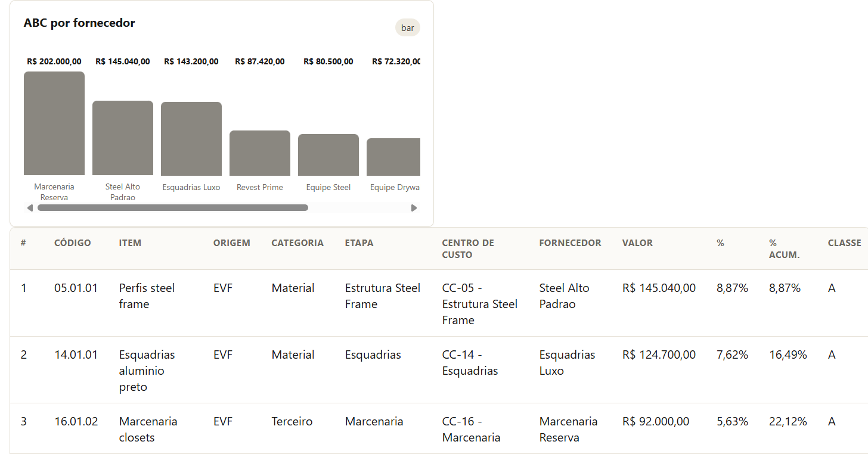Click the right scroll arrow of chart

coord(414,208)
